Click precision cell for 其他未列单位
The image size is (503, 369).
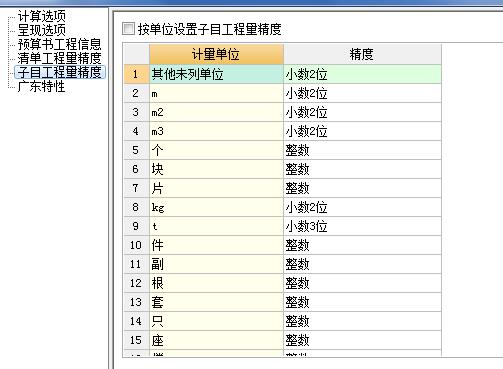(362, 74)
